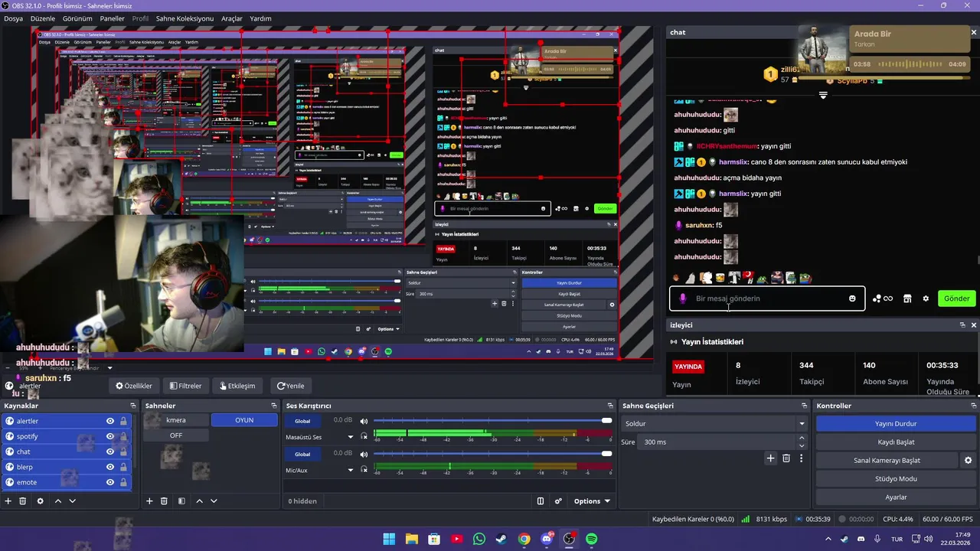Add a new scene in Sahneler
The image size is (980, 551).
149,501
